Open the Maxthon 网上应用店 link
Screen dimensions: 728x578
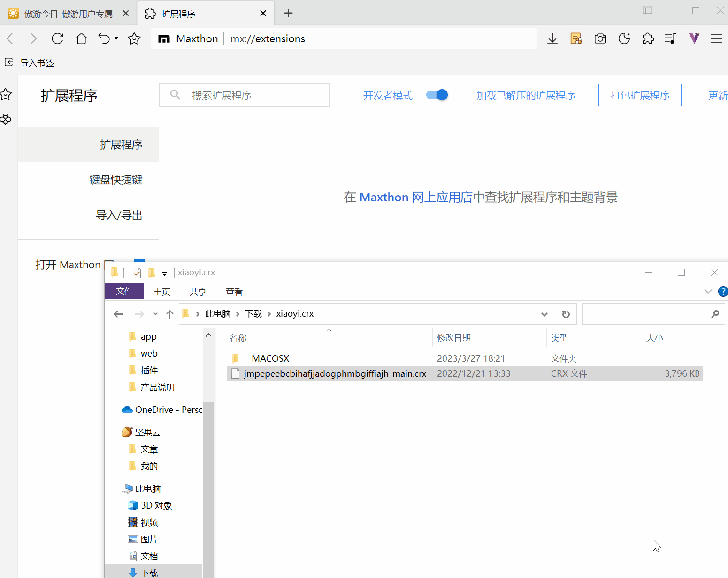click(415, 198)
